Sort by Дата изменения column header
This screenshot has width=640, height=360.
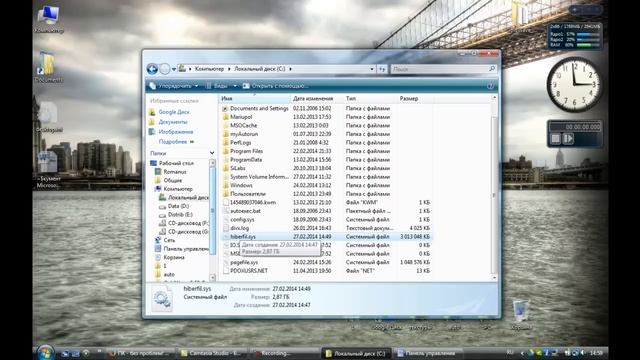coord(316,98)
